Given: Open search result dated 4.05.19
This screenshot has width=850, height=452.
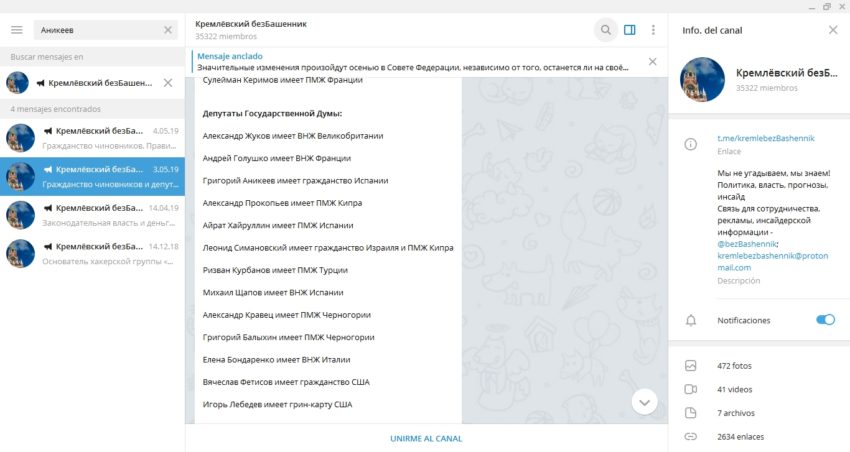Looking at the screenshot, I should coord(92,138).
